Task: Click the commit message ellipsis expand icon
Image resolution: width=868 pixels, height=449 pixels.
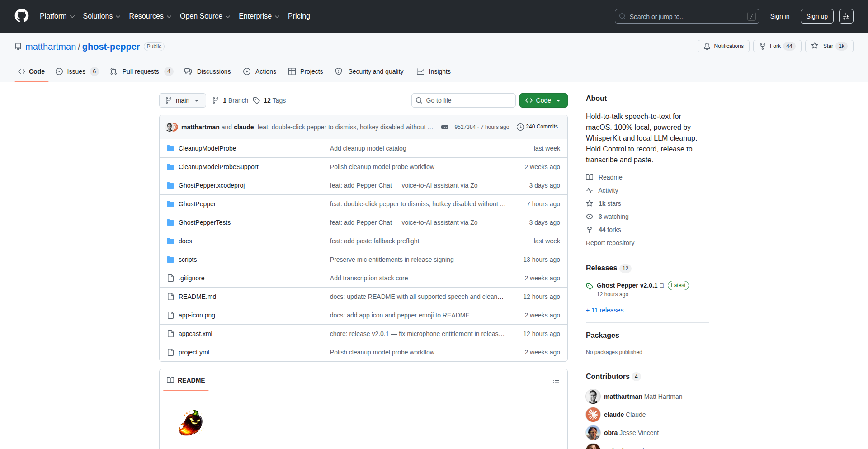Action: point(444,127)
